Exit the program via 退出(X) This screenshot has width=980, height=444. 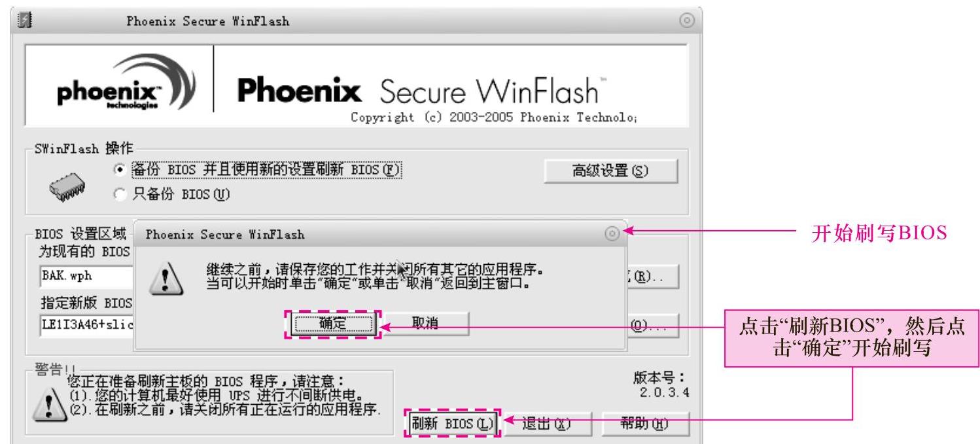click(547, 424)
